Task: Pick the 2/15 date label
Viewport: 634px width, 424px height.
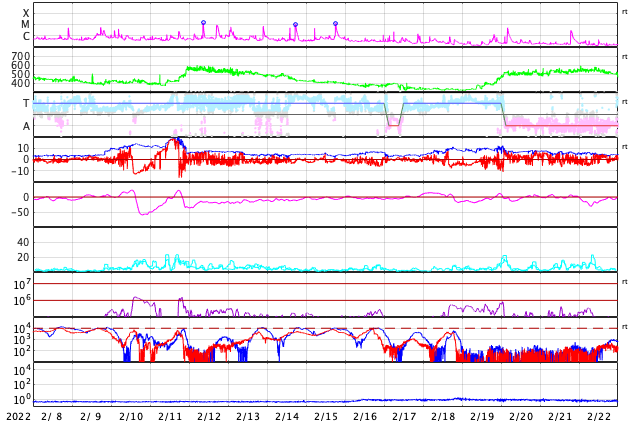Action: (326, 417)
